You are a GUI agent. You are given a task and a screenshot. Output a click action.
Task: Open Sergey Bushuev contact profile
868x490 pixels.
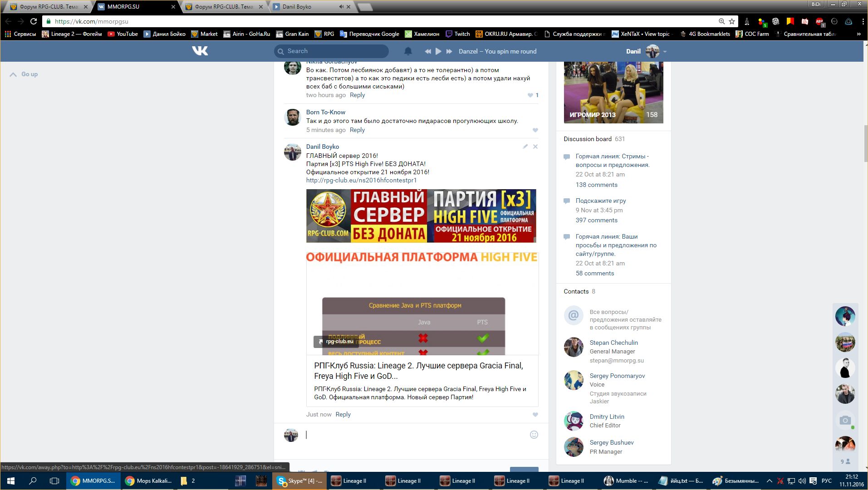point(611,442)
